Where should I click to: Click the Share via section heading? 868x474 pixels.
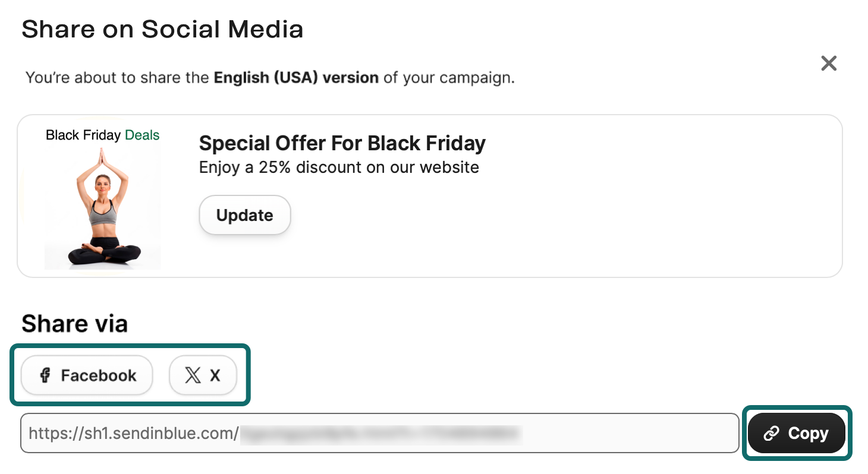coord(74,323)
